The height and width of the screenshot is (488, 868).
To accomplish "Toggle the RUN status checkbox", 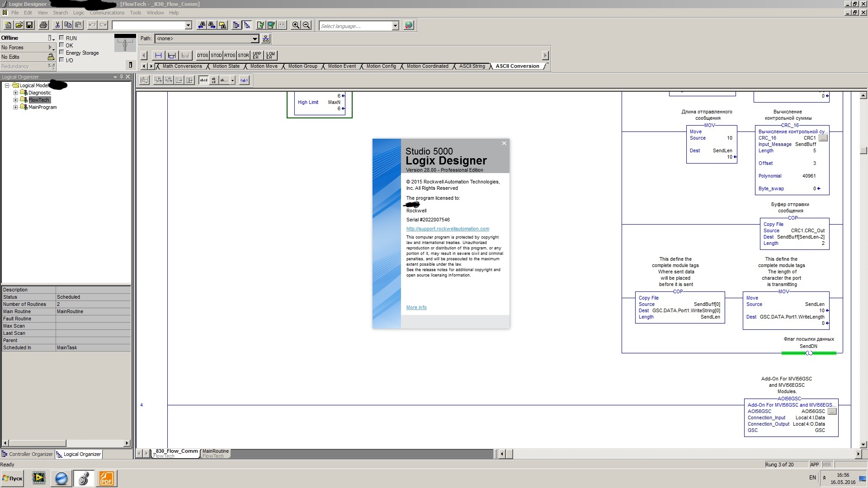I will (62, 38).
